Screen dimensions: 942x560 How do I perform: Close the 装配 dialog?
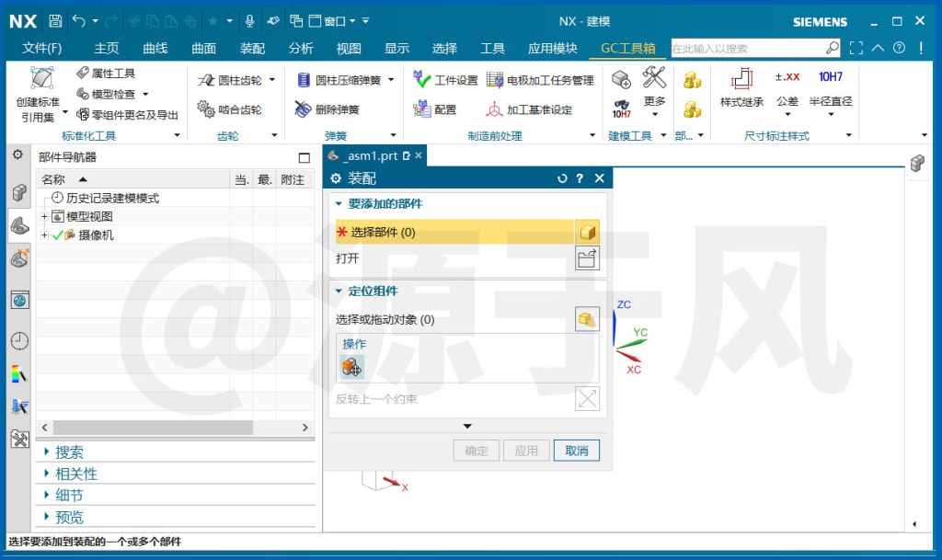coord(599,178)
